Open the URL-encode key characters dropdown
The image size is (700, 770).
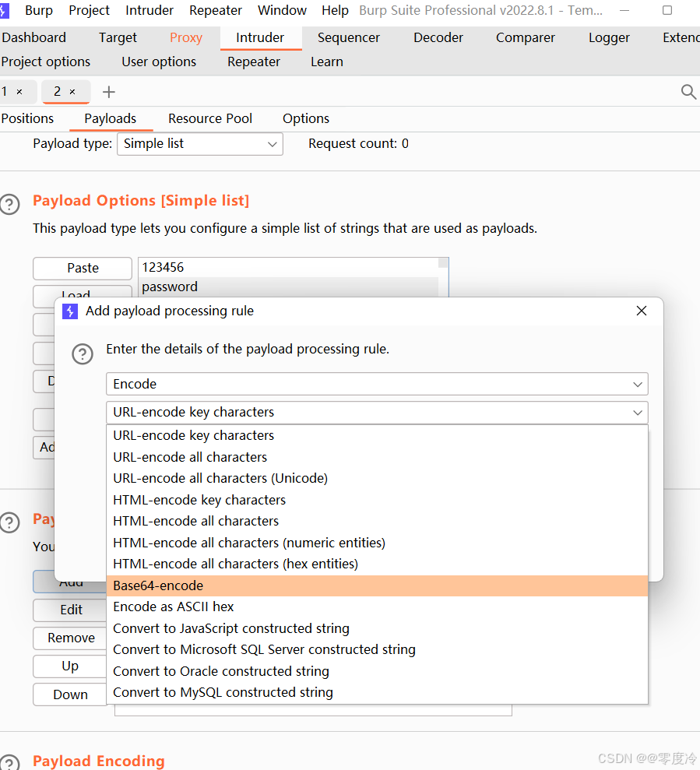click(376, 412)
